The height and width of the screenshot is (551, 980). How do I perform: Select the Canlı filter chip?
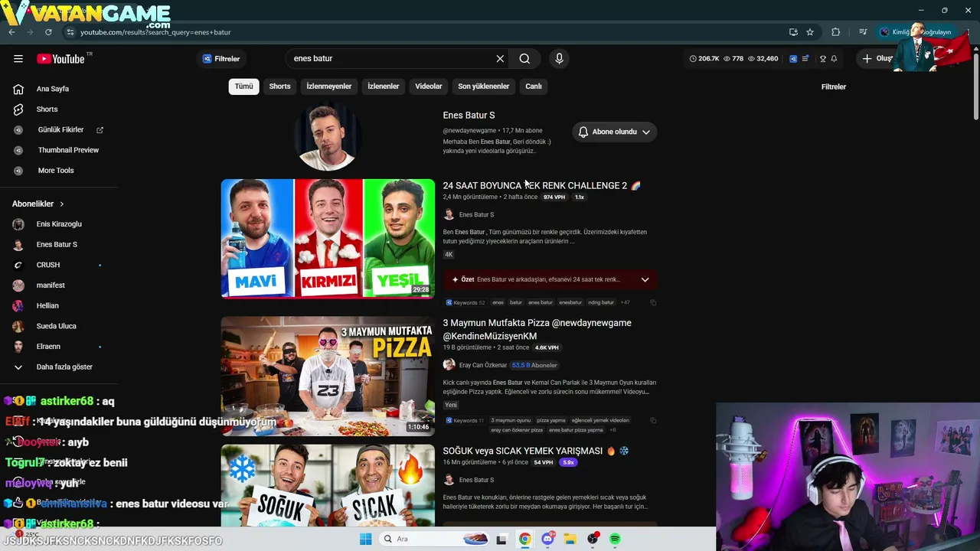click(x=534, y=86)
